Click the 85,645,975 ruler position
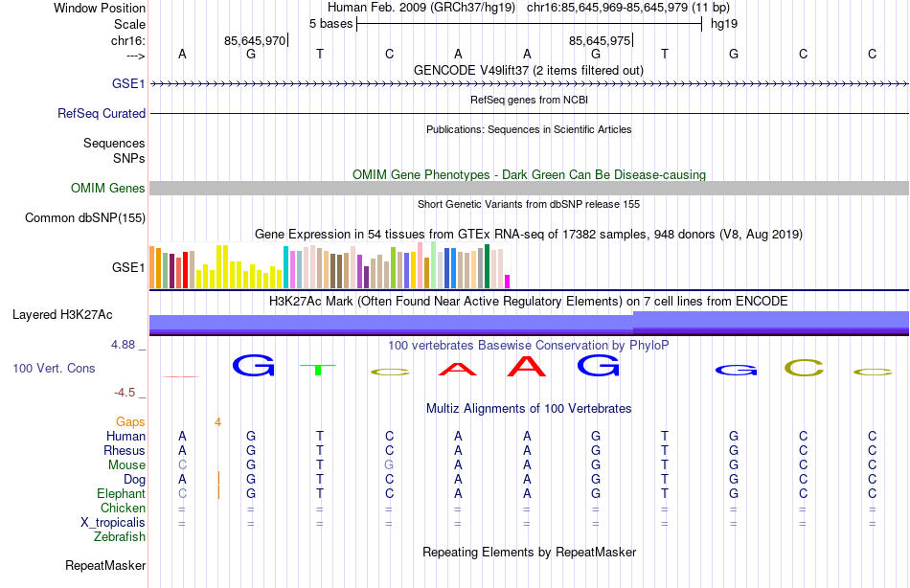 (600, 40)
